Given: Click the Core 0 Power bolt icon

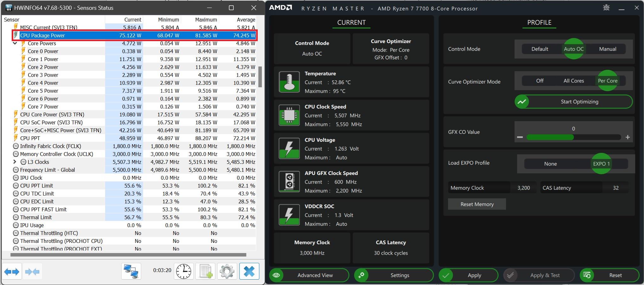Looking at the screenshot, I should 23,51.
